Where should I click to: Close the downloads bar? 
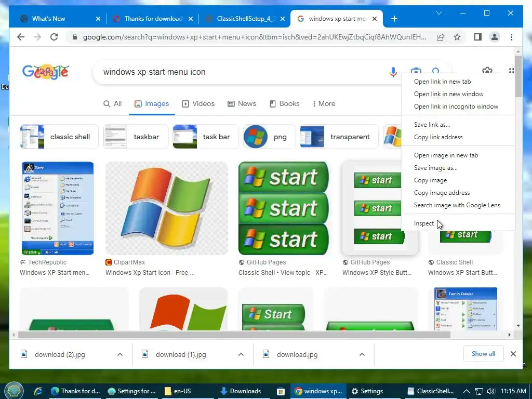(x=513, y=354)
